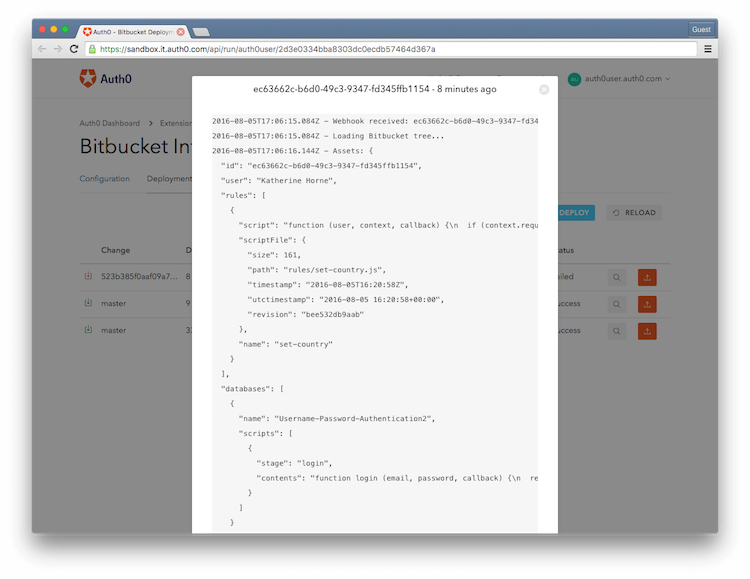Redeploy the second row master deployment
Screen dimensions: 750x579
tap(647, 304)
